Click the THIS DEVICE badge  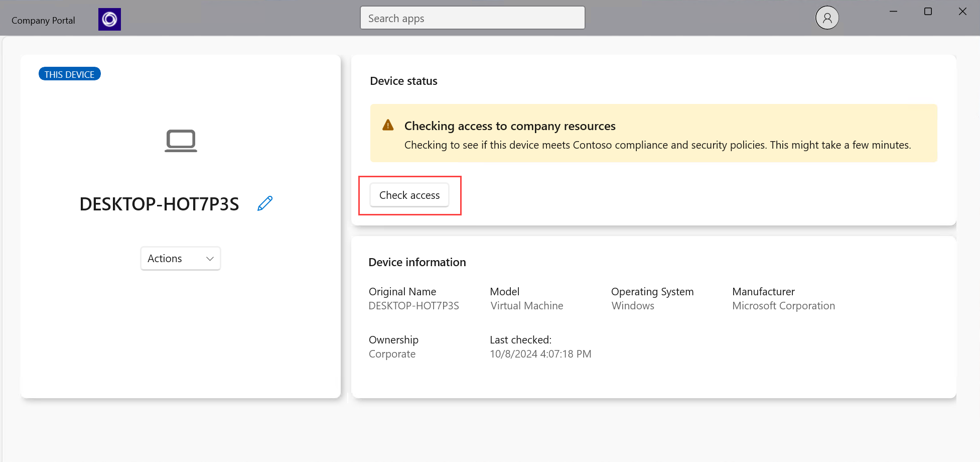69,74
